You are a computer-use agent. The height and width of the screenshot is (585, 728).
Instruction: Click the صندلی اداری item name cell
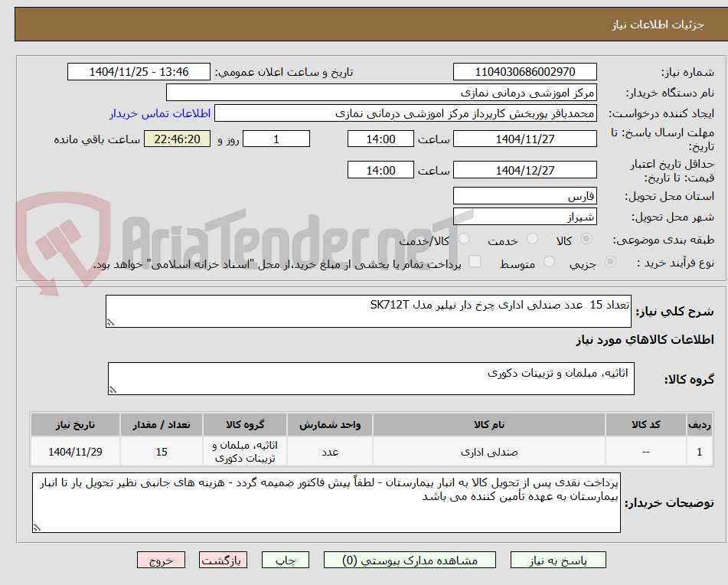tap(489, 451)
